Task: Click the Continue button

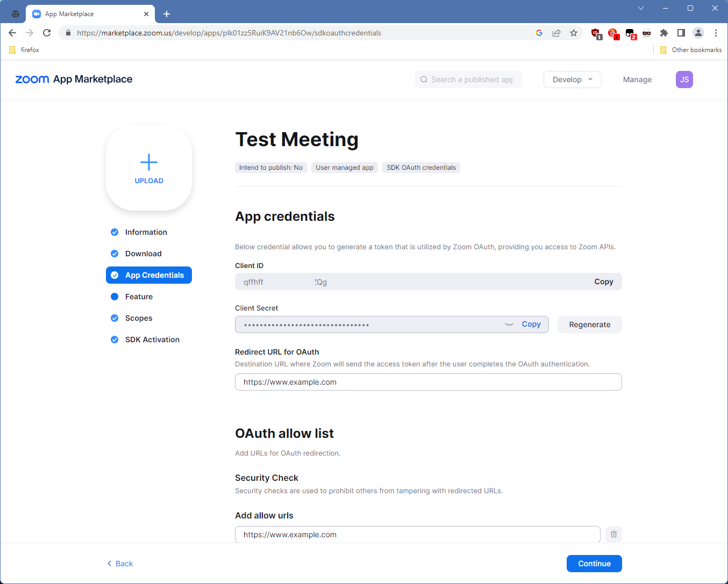Action: 594,564
